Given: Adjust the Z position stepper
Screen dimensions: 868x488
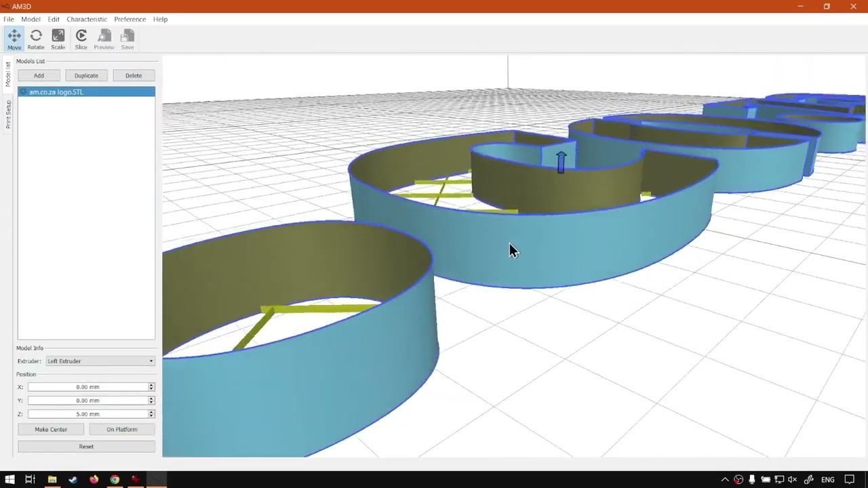Looking at the screenshot, I should point(151,414).
